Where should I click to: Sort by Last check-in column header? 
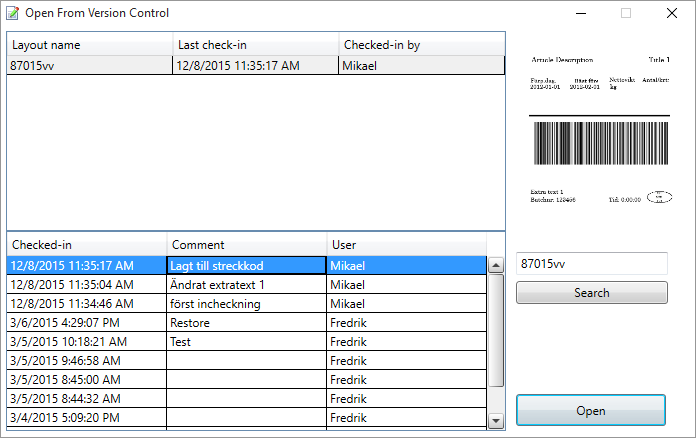pos(255,45)
